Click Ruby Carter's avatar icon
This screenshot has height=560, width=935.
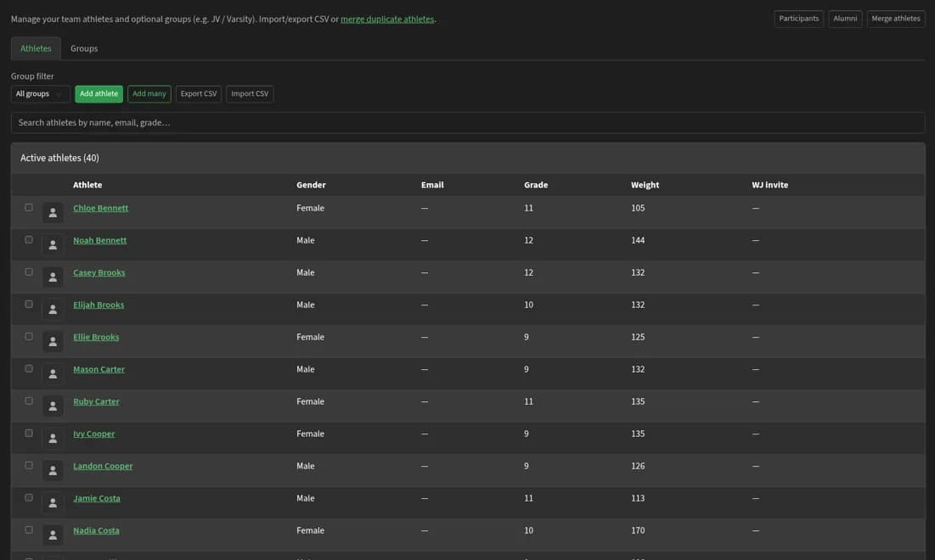click(53, 406)
